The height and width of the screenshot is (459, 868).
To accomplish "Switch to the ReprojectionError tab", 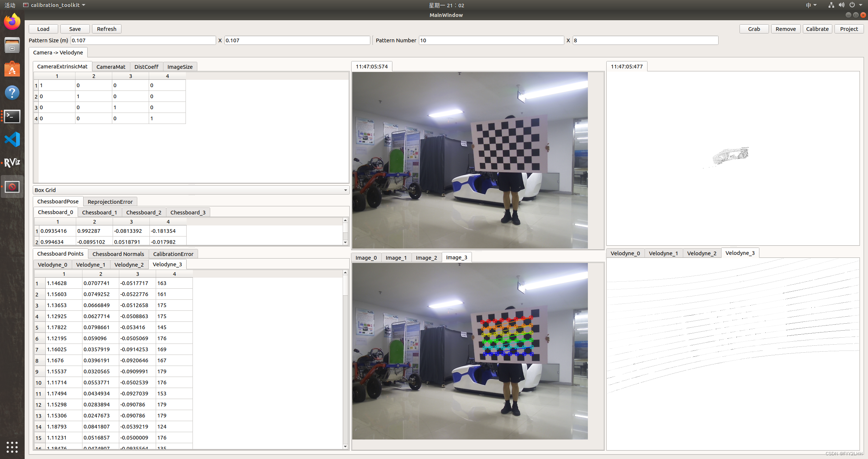I will (110, 202).
